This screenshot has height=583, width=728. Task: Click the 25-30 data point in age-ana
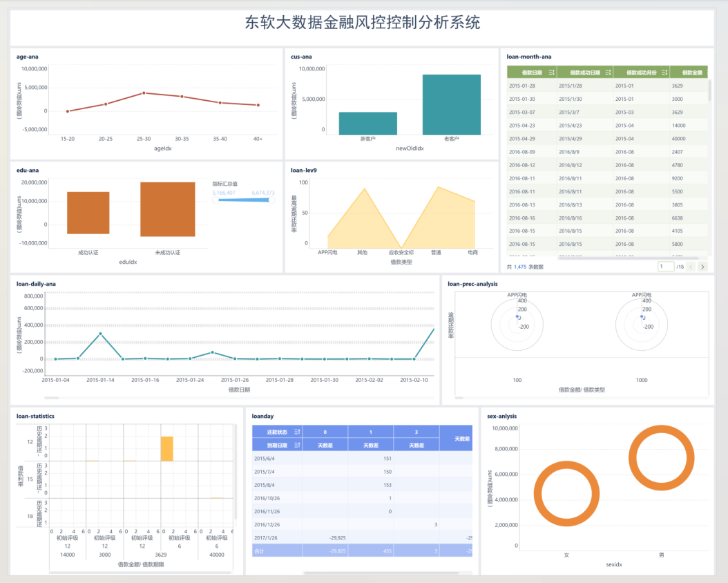pyautogui.click(x=144, y=93)
